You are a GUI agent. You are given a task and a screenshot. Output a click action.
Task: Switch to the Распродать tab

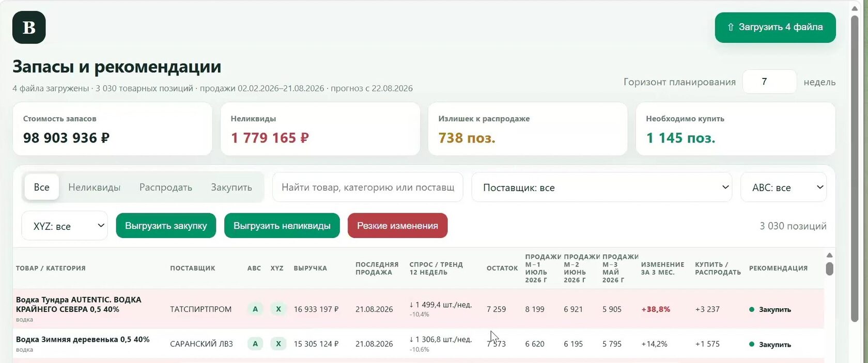(166, 187)
